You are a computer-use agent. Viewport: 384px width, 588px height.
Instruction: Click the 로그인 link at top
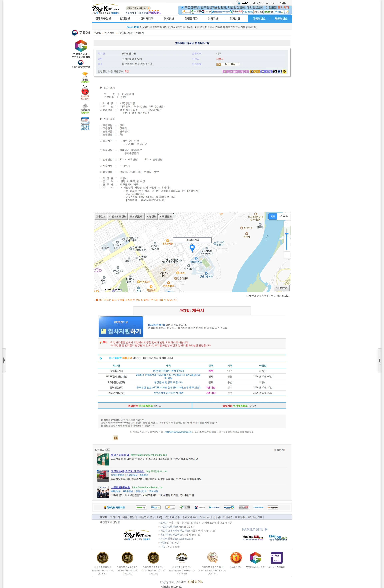(245, 3)
